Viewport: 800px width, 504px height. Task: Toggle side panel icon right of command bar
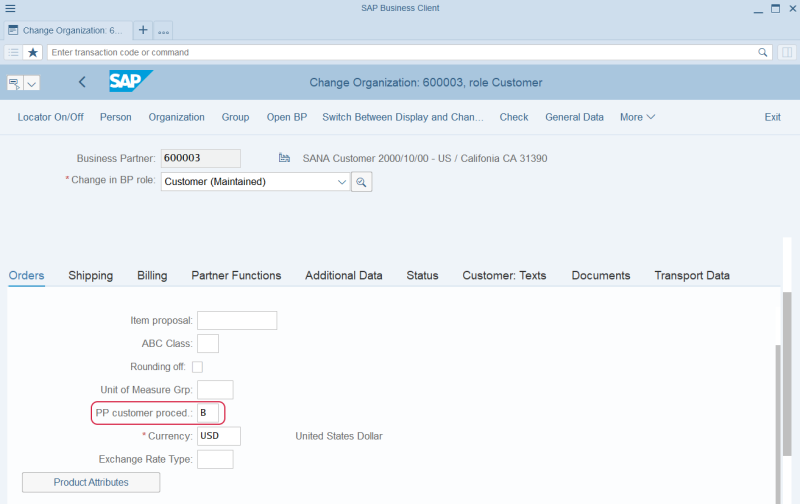click(787, 52)
